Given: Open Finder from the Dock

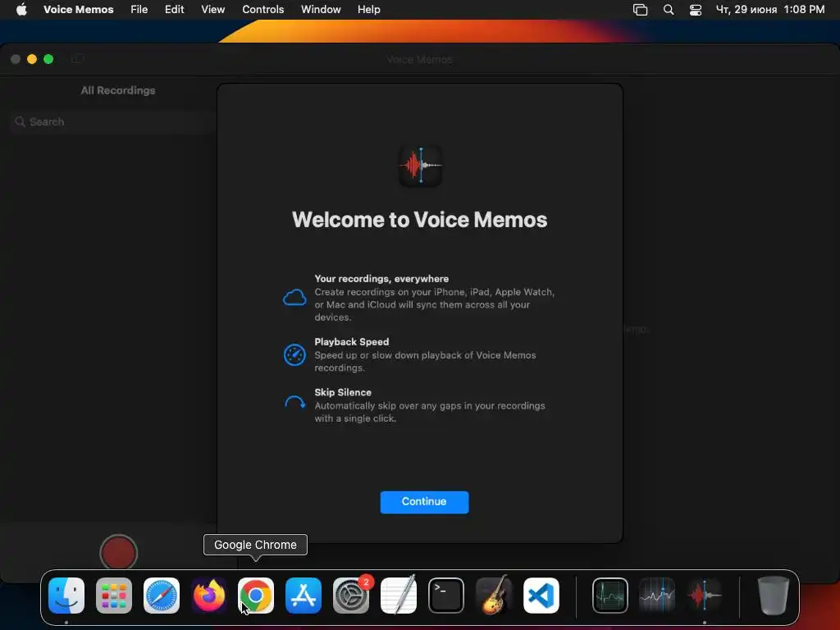Looking at the screenshot, I should pyautogui.click(x=66, y=596).
